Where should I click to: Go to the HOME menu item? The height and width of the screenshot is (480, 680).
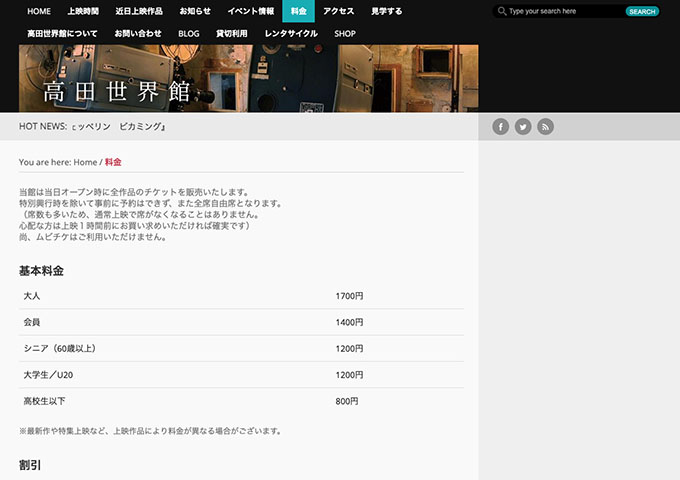39,11
